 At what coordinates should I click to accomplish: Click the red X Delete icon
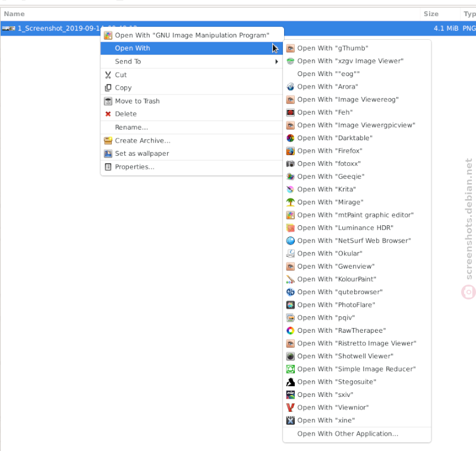tap(108, 114)
